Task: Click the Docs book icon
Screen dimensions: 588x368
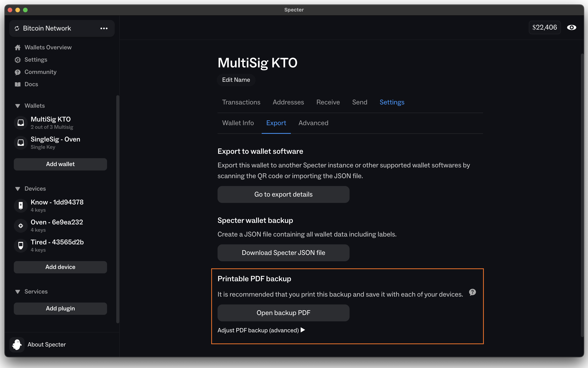Action: [17, 84]
